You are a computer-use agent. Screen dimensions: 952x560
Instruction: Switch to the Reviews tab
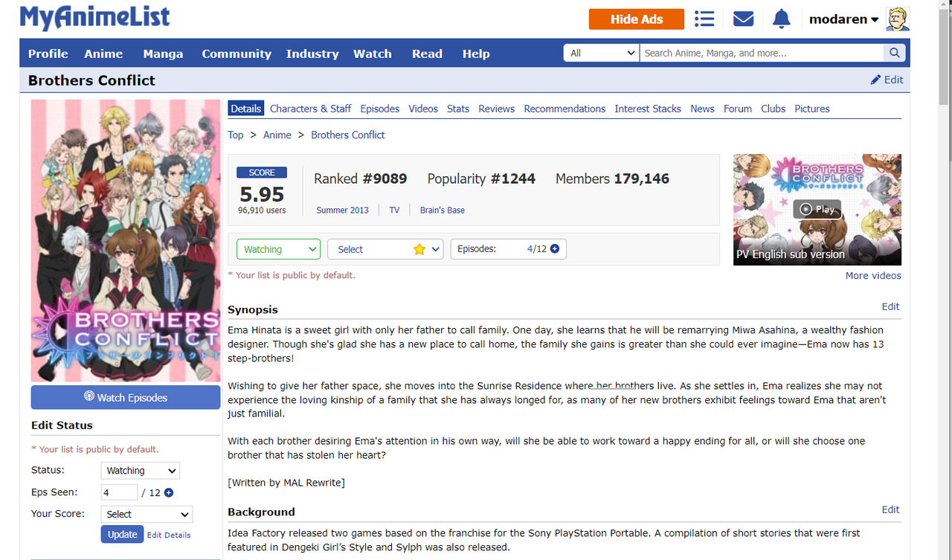coord(496,109)
